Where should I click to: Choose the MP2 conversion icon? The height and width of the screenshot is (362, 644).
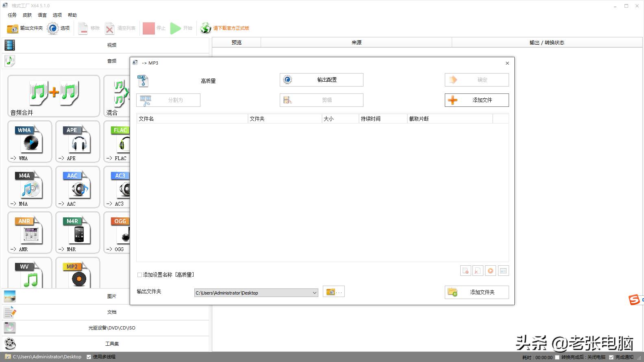tap(78, 273)
